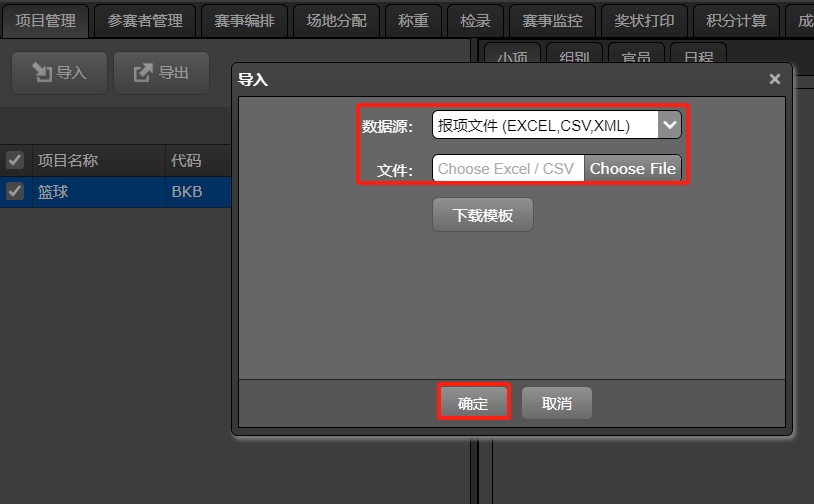Toggle the select-all checkbox in the header
This screenshot has width=814, height=504.
[15, 160]
